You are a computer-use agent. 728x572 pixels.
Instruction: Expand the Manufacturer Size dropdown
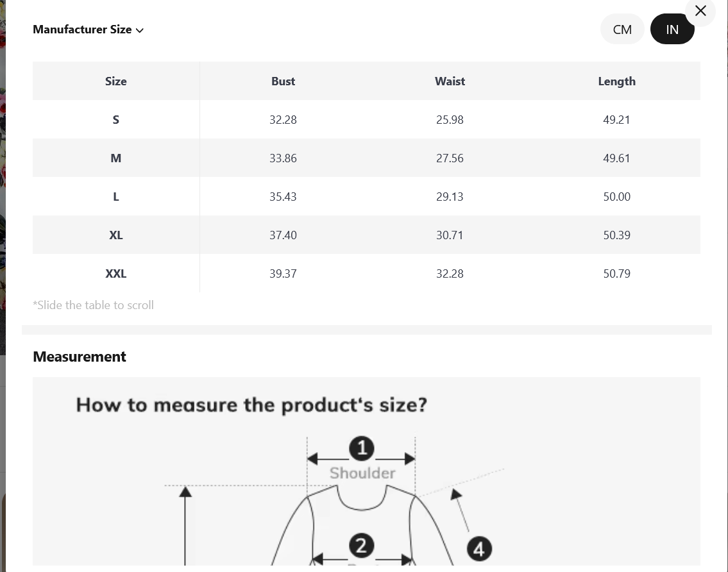click(x=89, y=29)
